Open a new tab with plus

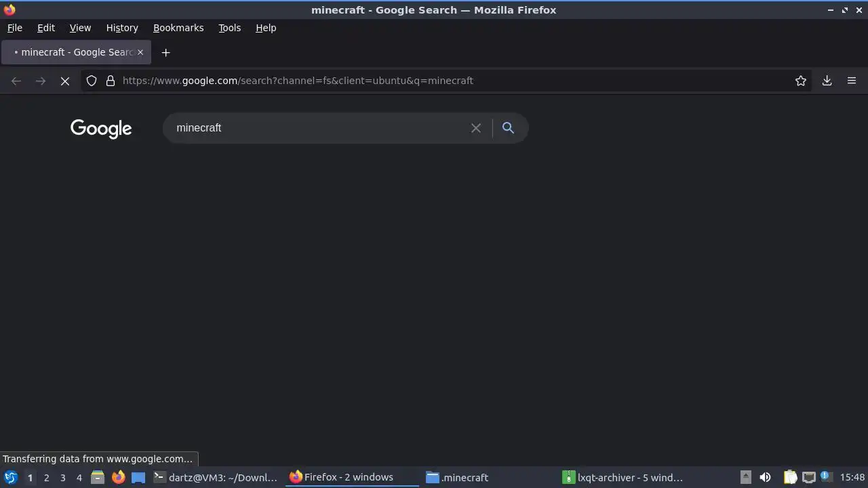pyautogui.click(x=165, y=52)
